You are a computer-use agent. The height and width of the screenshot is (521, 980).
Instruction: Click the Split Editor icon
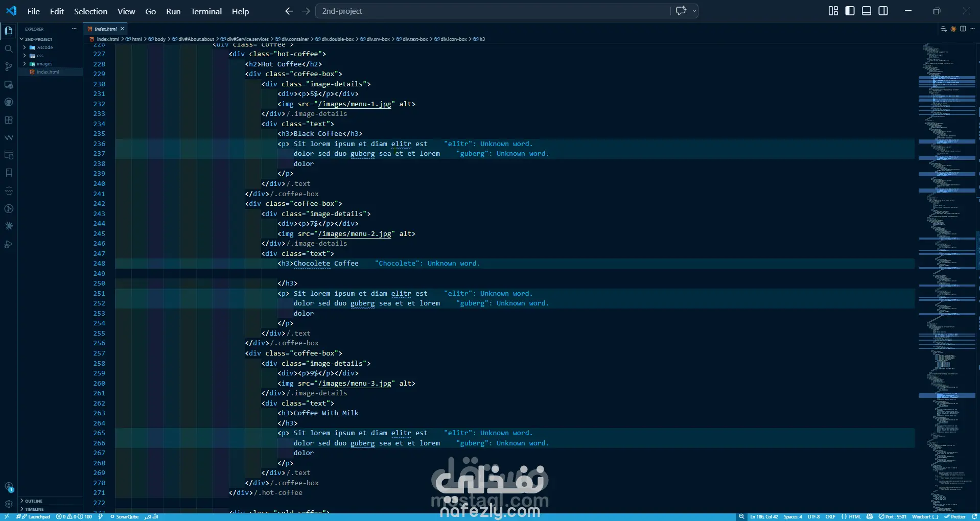coord(963,29)
